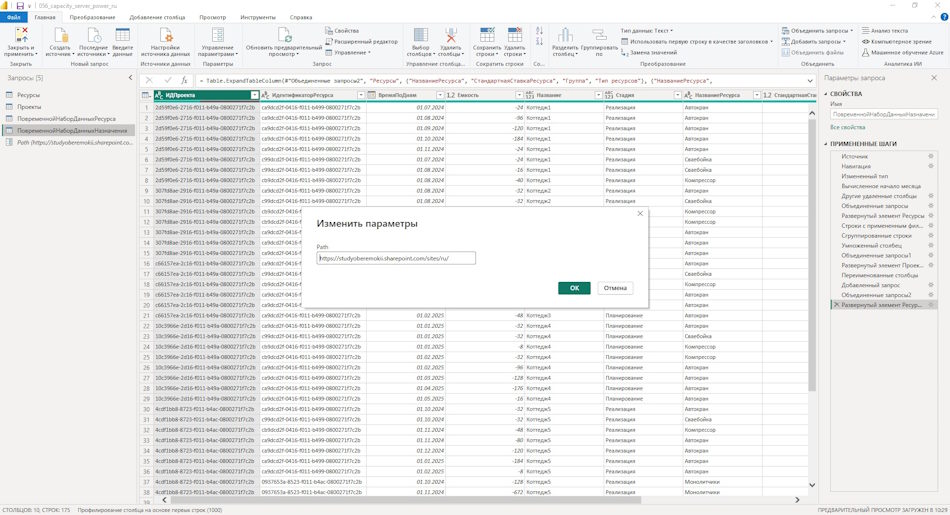Viewport: 950px width, 515px height.
Task: Select the ПовременнойНаборДанныхРесурса query
Action: point(66,119)
